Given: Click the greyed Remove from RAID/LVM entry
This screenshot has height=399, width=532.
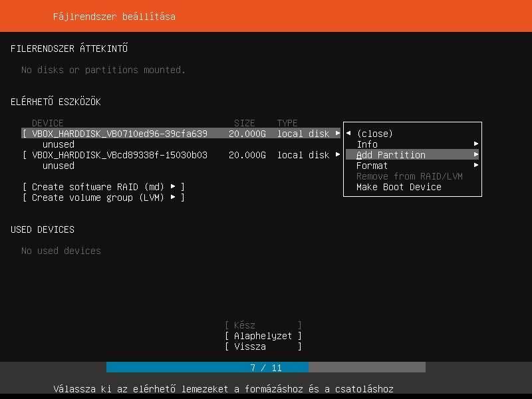Looking at the screenshot, I should tap(409, 176).
